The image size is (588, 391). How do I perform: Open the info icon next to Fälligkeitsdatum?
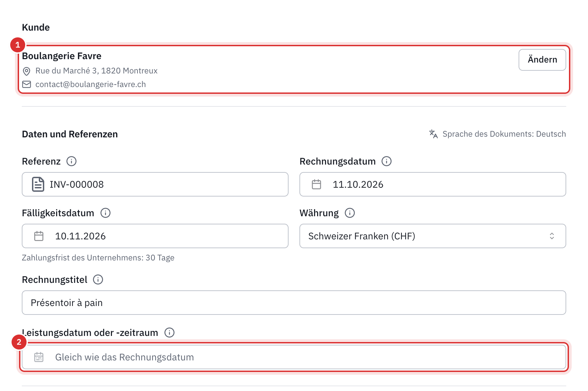[105, 213]
